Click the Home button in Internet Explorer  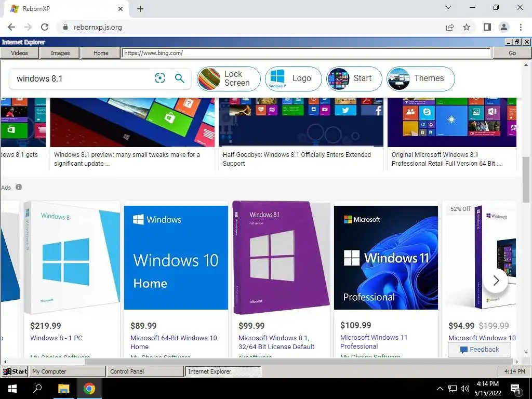pyautogui.click(x=101, y=53)
